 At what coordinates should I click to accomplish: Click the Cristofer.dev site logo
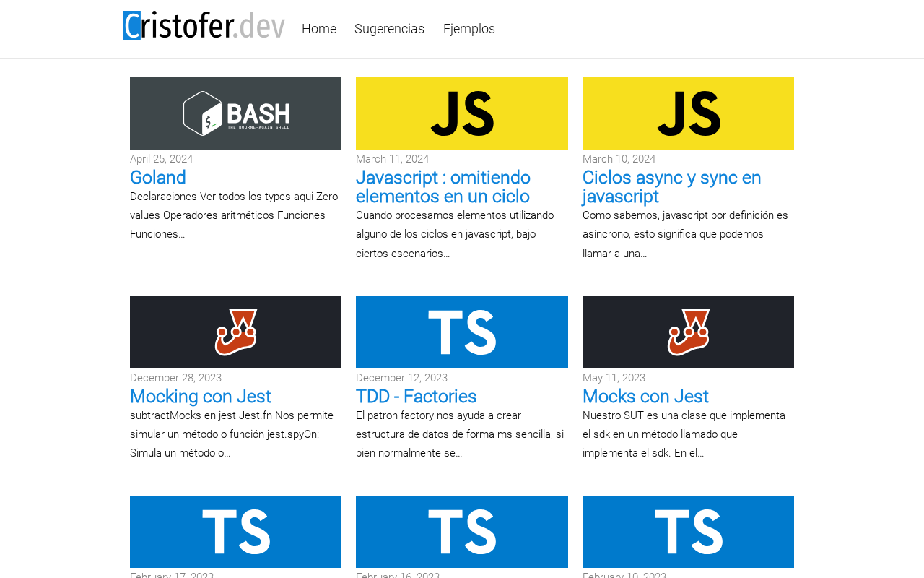(x=204, y=26)
